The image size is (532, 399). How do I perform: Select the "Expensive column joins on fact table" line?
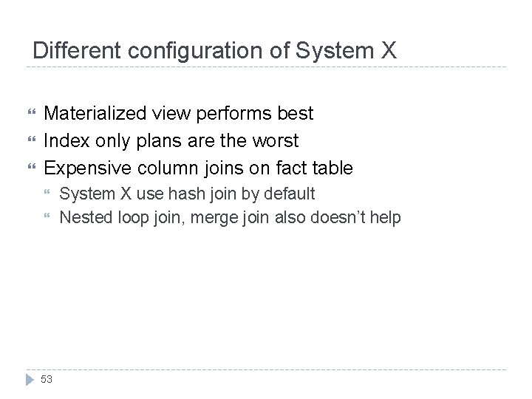(198, 168)
